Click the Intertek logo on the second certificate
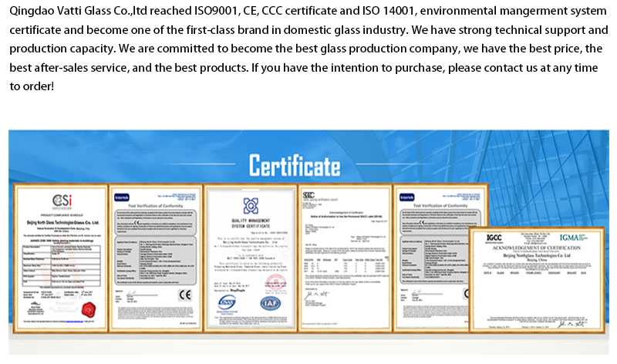Viewport: 617px width, 364px height. 123,197
